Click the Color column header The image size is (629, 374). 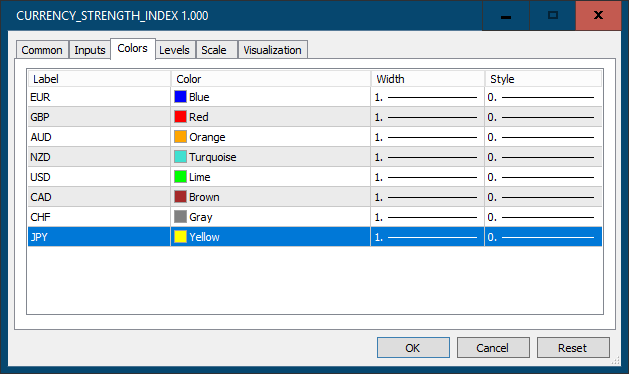coord(271,79)
